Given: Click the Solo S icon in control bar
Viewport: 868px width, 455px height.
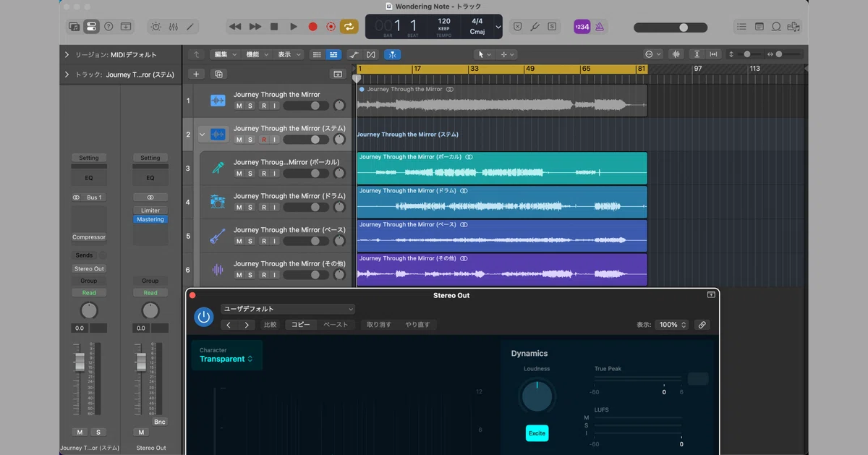Looking at the screenshot, I should coord(553,27).
